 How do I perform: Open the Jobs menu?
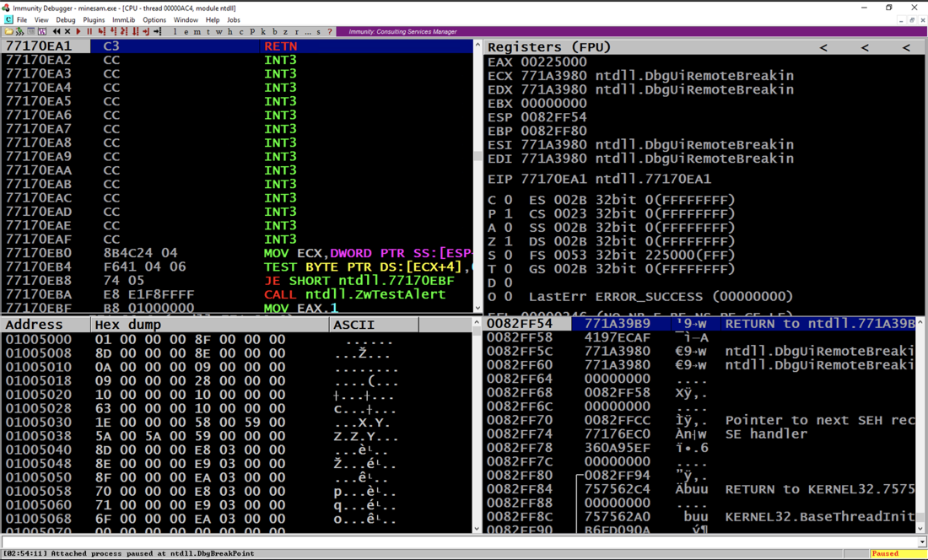pos(234,19)
